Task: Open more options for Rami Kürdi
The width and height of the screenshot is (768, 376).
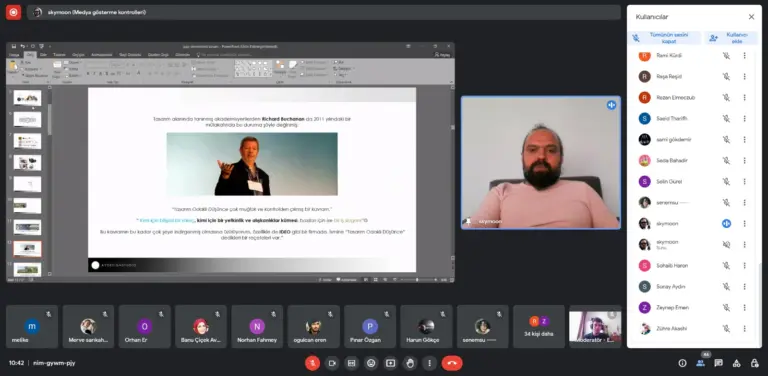Action: [x=744, y=55]
